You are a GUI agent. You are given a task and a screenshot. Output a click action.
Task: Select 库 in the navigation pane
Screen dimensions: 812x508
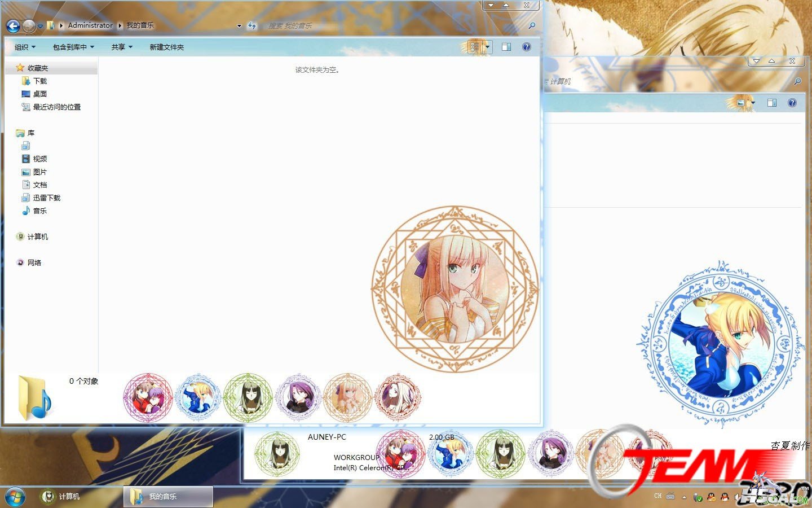[x=31, y=133]
